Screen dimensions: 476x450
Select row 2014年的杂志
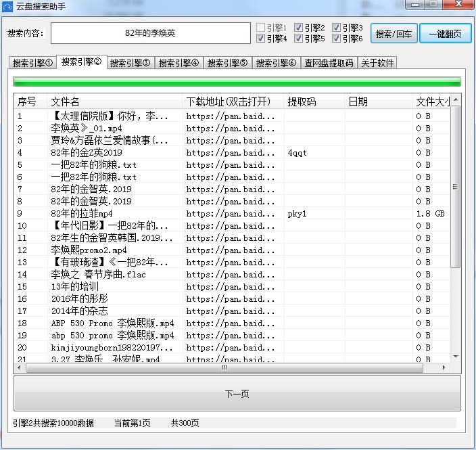232,311
